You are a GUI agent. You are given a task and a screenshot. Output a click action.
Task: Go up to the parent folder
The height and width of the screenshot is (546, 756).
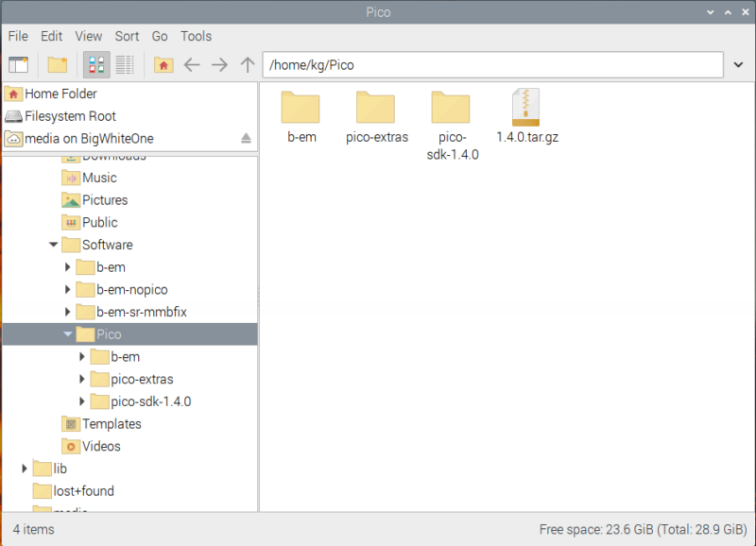[x=248, y=64]
